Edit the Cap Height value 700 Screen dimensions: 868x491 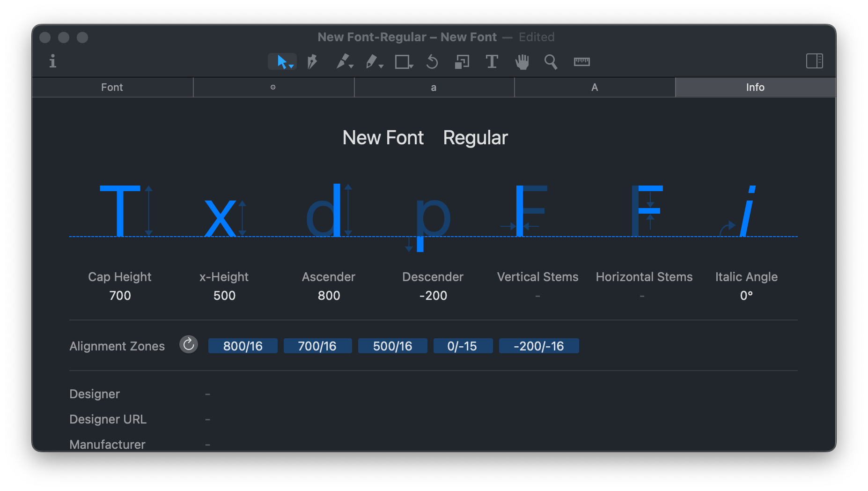point(120,296)
